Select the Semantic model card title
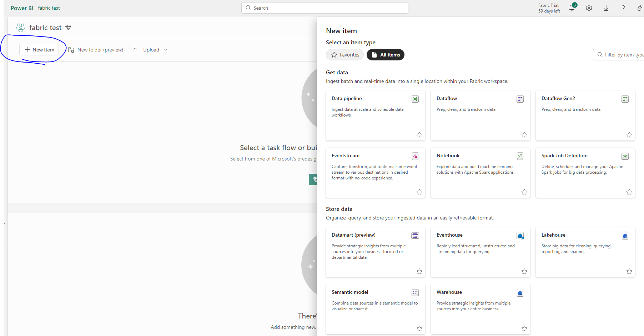Viewport: 644px width, 336px height. tap(350, 292)
